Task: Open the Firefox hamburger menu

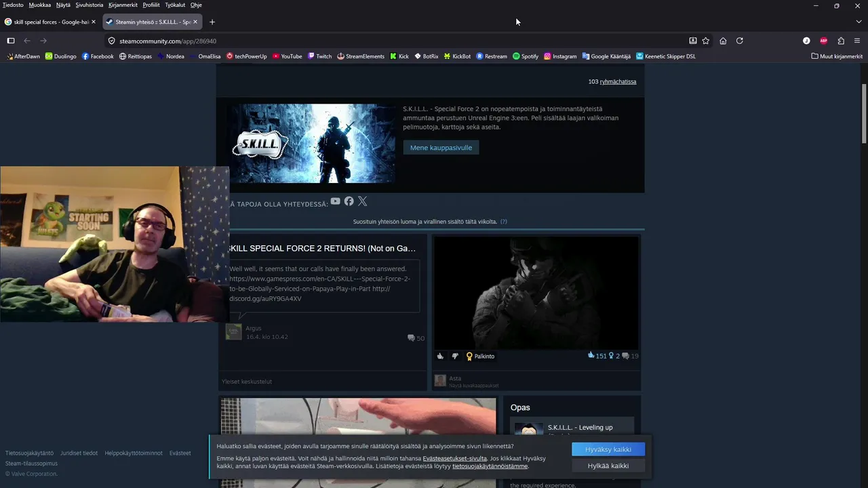Action: [857, 41]
